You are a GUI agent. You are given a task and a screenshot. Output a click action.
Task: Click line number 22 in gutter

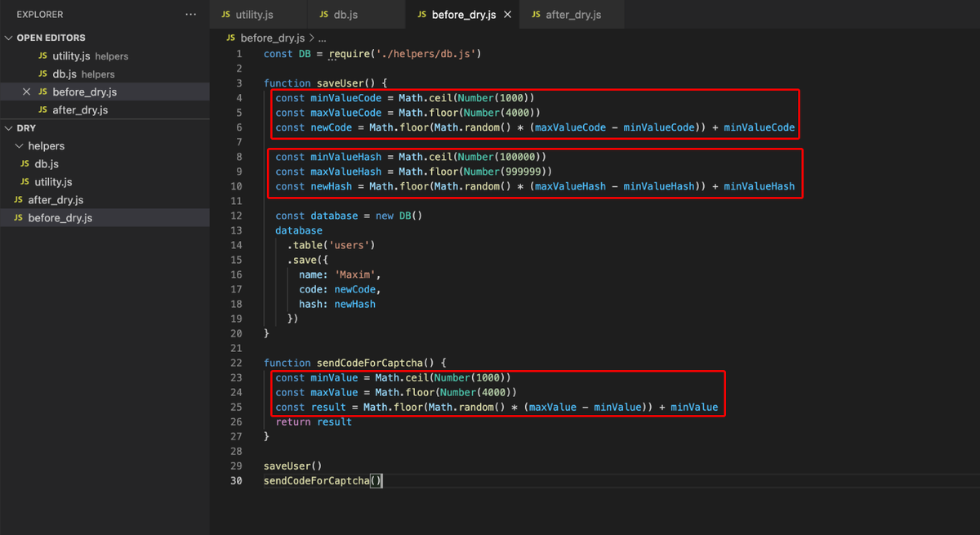pyautogui.click(x=236, y=363)
